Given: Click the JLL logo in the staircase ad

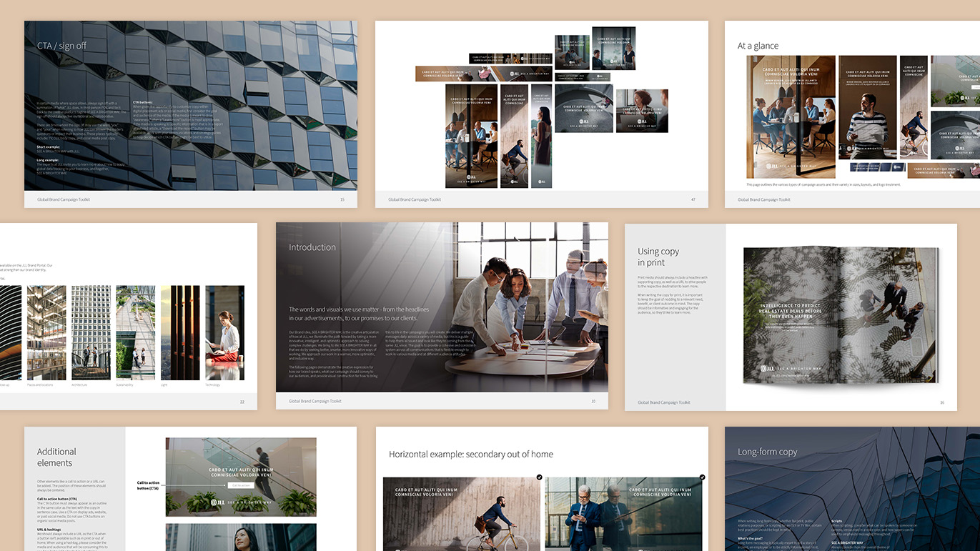Looking at the screenshot, I should click(217, 502).
